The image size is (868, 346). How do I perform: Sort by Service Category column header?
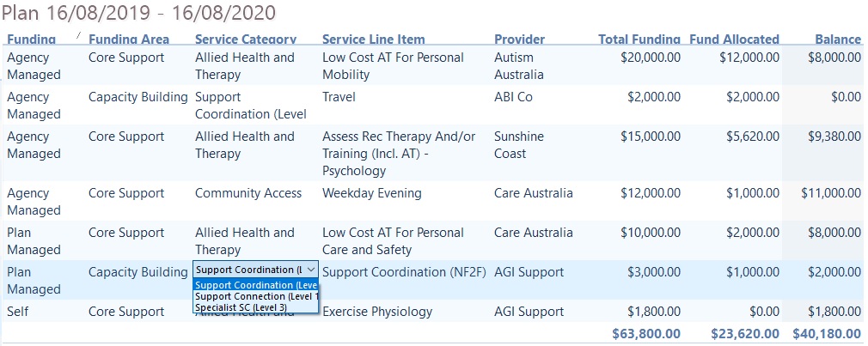pyautogui.click(x=246, y=39)
